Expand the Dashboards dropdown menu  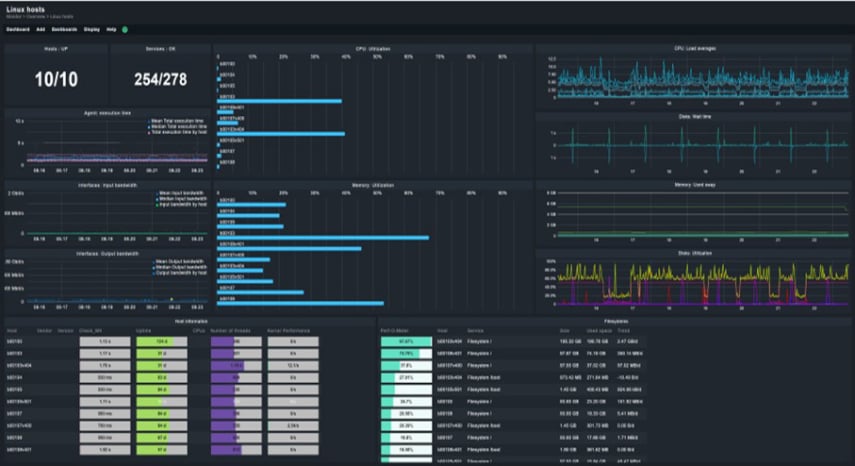pyautogui.click(x=65, y=30)
